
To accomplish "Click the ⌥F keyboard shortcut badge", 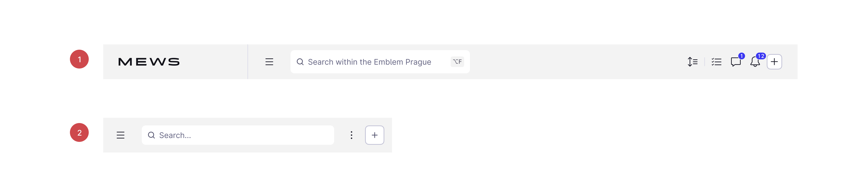I will point(457,62).
